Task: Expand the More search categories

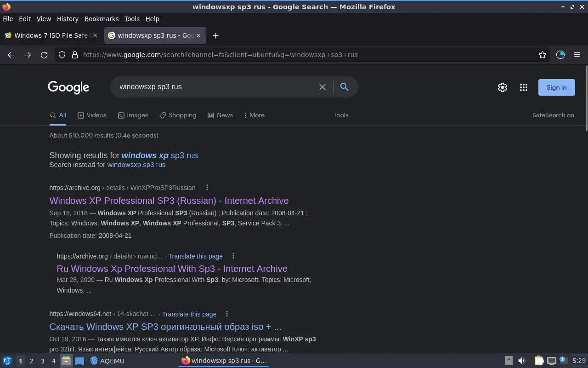Action: coord(254,115)
